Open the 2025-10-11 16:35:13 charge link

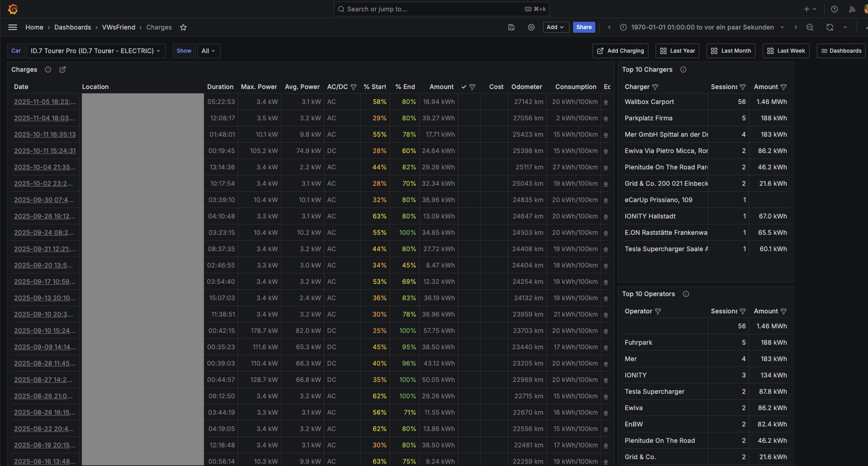(x=45, y=134)
